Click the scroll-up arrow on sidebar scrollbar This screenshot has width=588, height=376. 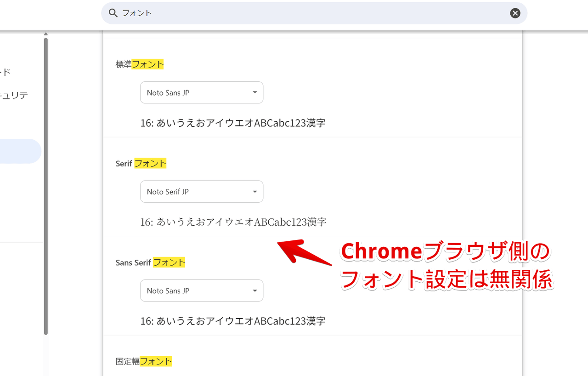45,34
